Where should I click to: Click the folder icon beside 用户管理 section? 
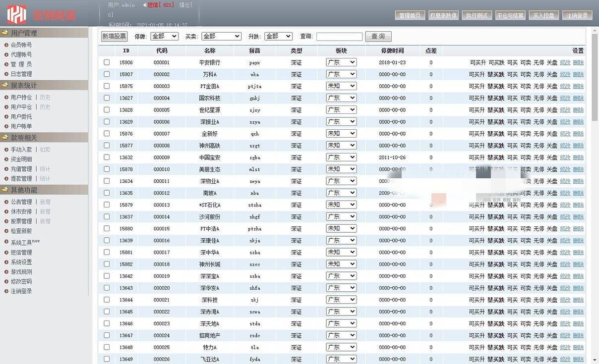click(4, 33)
